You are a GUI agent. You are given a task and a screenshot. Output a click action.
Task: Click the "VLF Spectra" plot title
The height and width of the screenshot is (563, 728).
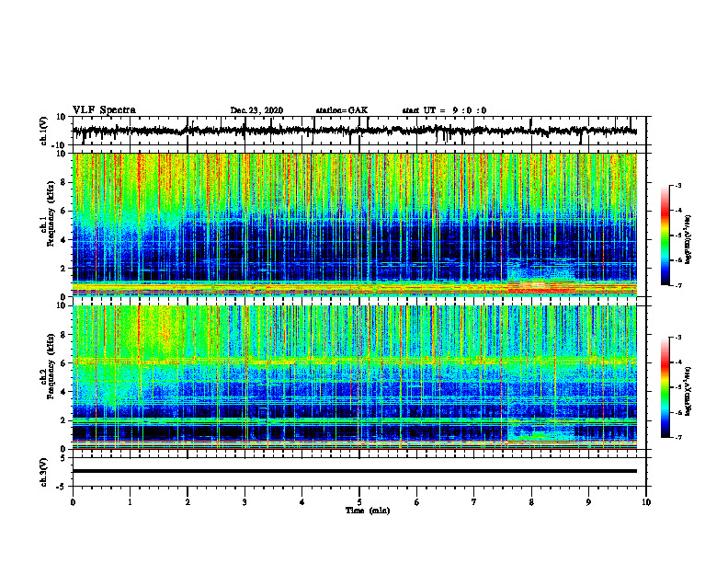coord(104,109)
